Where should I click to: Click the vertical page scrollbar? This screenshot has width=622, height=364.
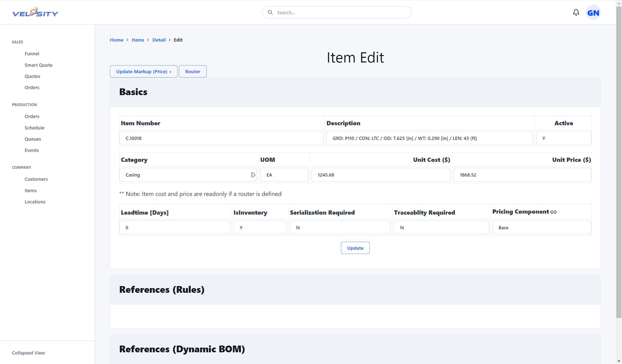619,162
